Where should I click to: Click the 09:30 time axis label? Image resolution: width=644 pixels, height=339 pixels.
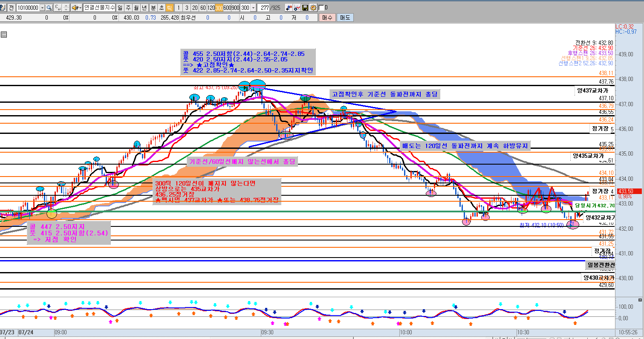tap(268, 332)
